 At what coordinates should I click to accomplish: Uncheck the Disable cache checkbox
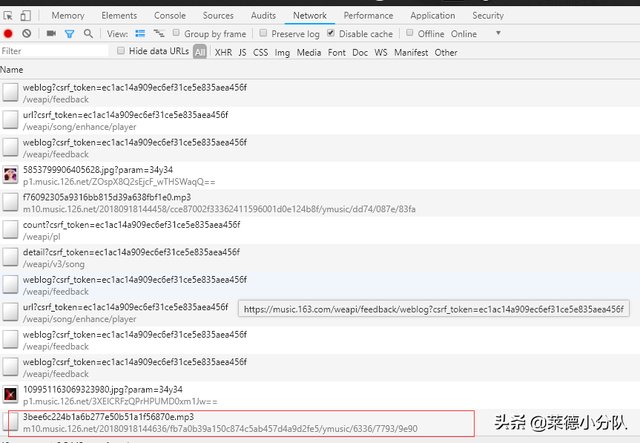(331, 33)
